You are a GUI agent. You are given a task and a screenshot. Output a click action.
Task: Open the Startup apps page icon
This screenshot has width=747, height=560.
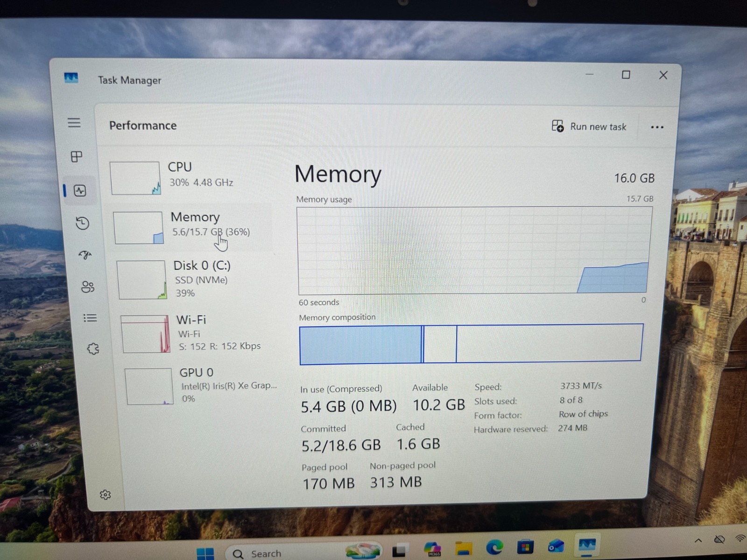pos(85,255)
